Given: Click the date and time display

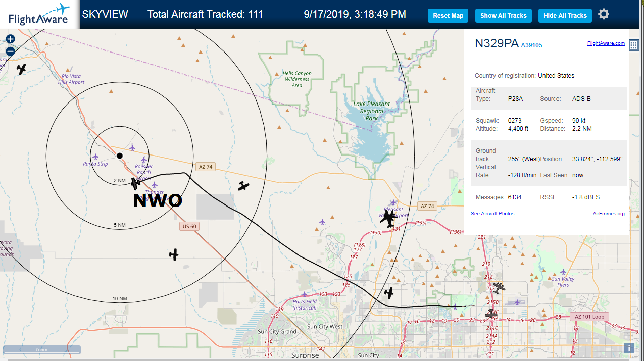Looking at the screenshot, I should (355, 14).
